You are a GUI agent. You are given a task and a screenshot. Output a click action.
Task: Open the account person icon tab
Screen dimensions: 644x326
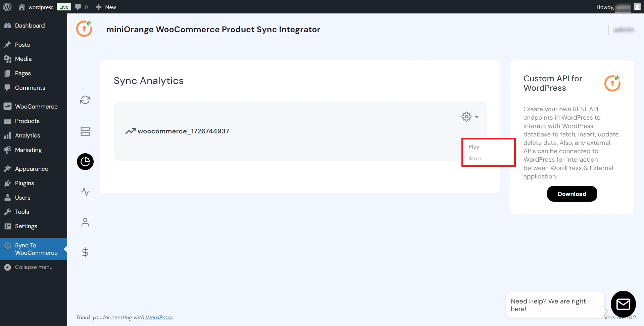[85, 222]
